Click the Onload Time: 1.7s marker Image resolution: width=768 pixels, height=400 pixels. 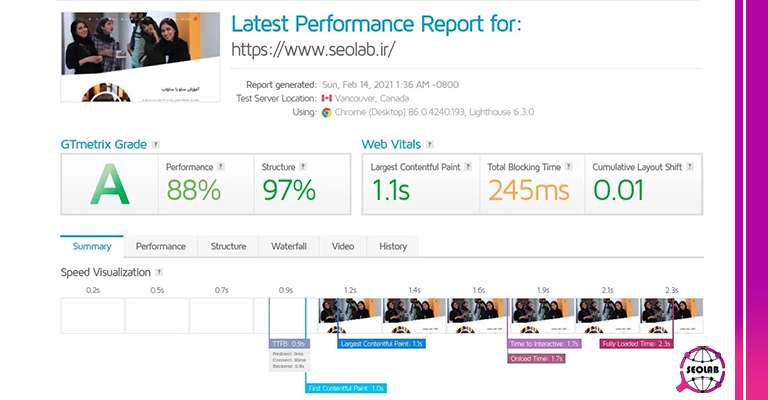point(536,358)
